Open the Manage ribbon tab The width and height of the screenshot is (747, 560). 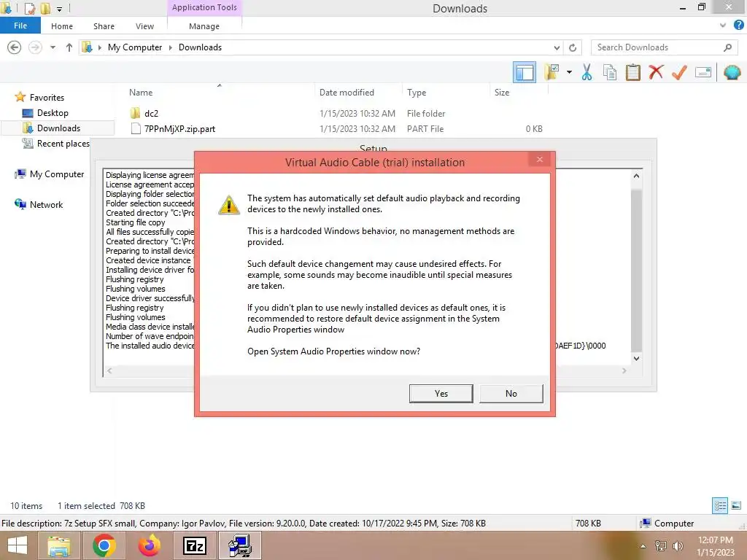coord(204,26)
